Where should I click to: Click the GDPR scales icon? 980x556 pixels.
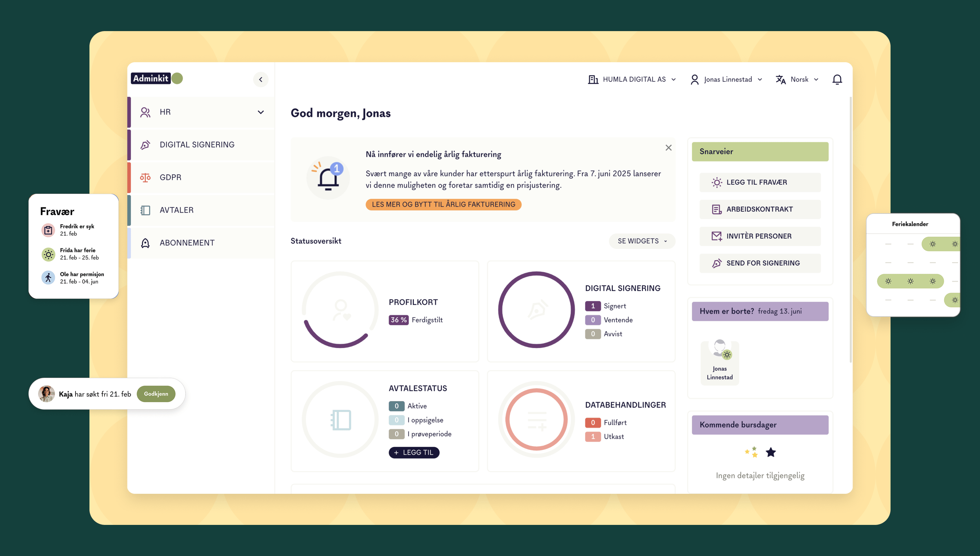(x=145, y=177)
